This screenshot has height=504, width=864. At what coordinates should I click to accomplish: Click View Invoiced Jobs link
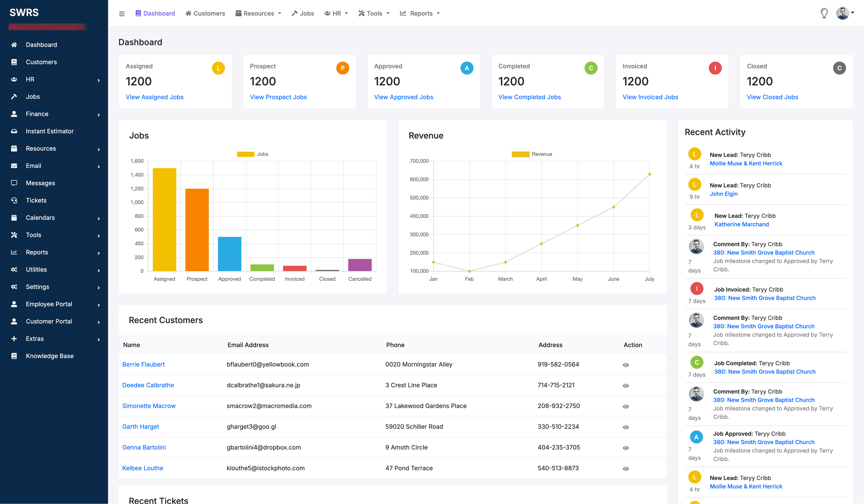[650, 97]
